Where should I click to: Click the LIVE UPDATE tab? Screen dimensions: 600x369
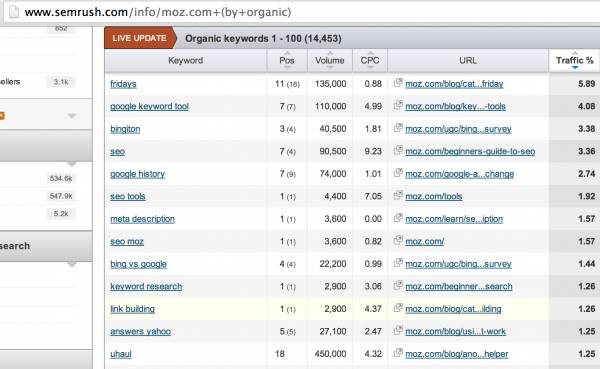coord(140,38)
